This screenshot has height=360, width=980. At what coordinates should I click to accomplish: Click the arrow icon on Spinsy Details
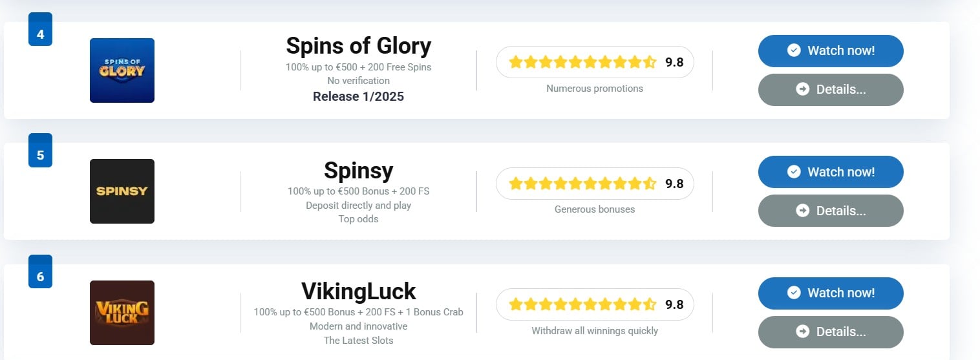coord(803,211)
